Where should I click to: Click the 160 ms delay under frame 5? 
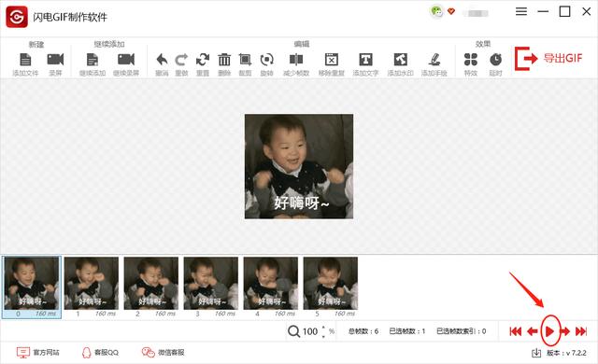(345, 314)
